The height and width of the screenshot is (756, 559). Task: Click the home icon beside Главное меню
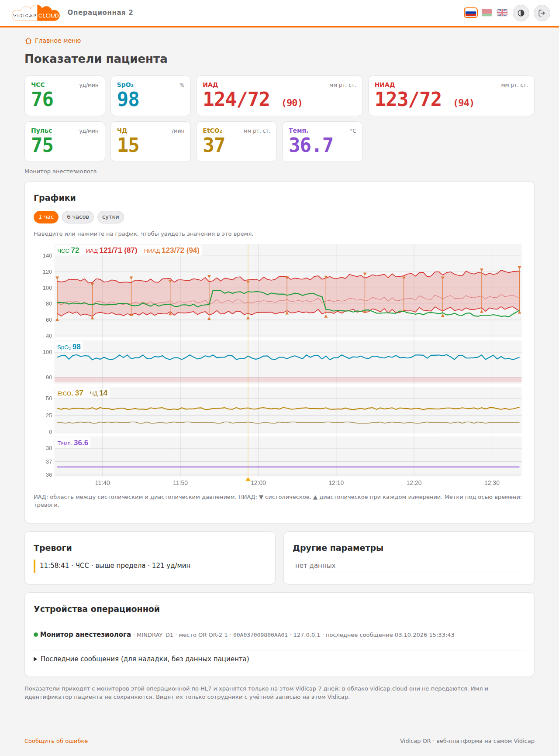click(x=28, y=41)
